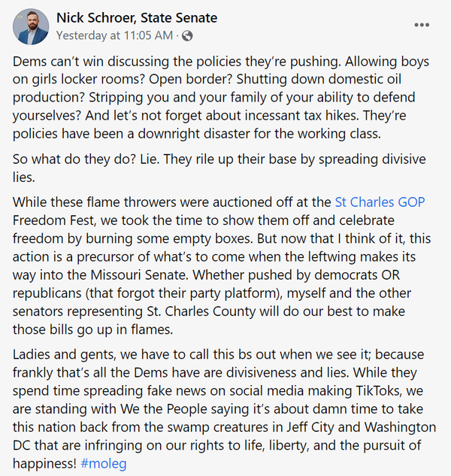
Task: Open Nick Schroer's profile picture
Action: click(x=31, y=26)
